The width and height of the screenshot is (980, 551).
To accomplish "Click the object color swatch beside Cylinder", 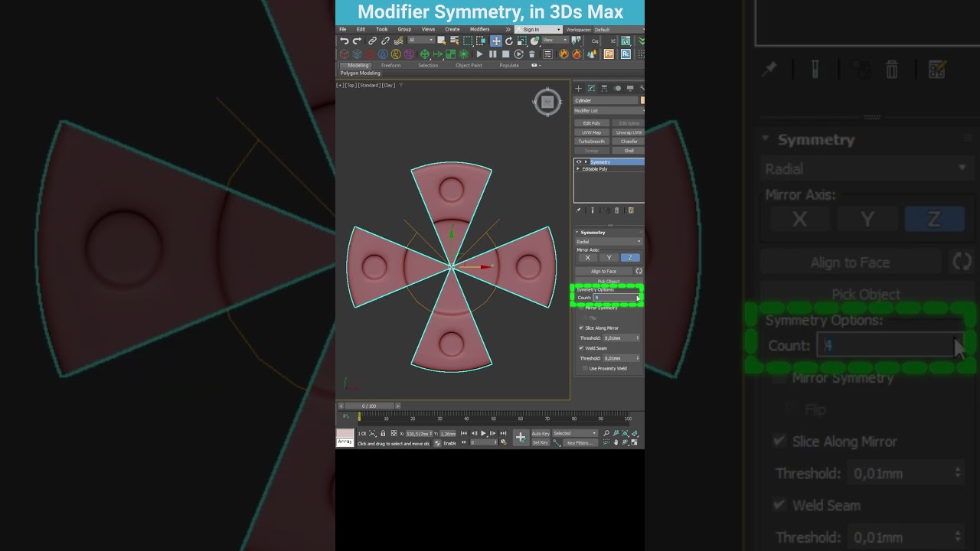I will click(642, 100).
